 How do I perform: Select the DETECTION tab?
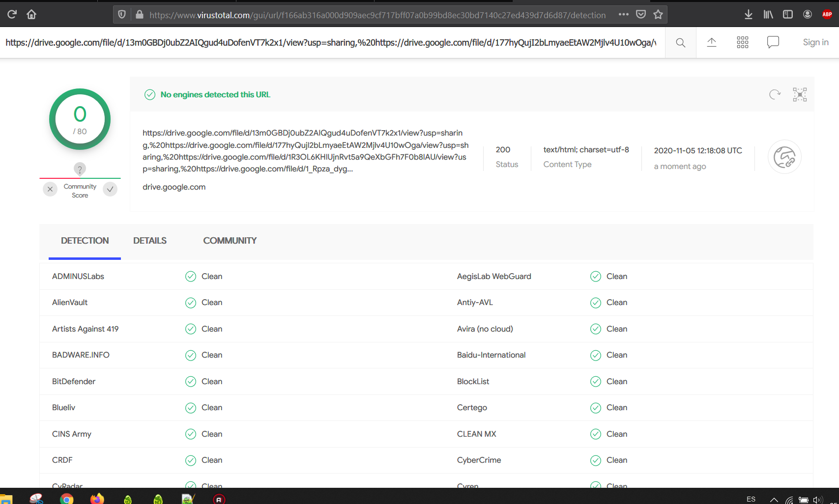(85, 241)
